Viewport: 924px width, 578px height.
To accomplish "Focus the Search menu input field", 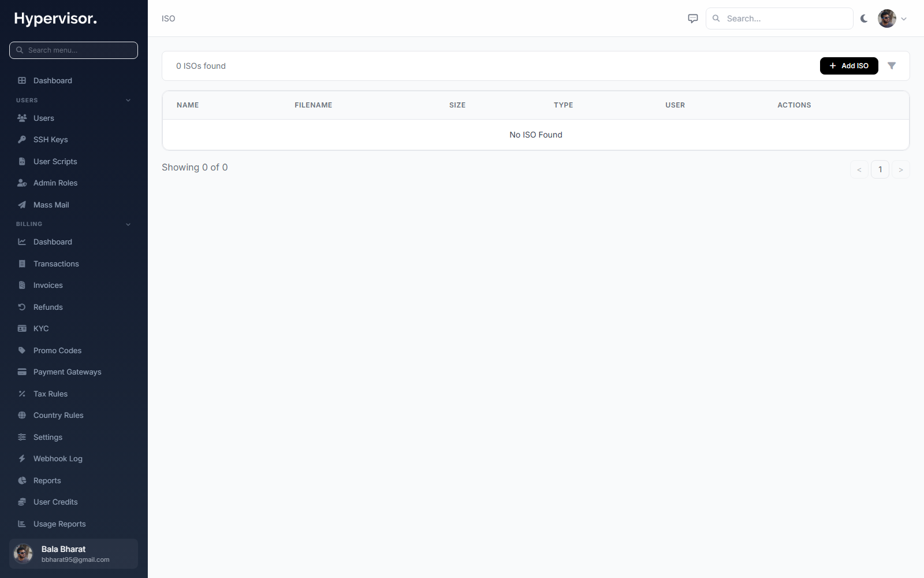I will 74,50.
